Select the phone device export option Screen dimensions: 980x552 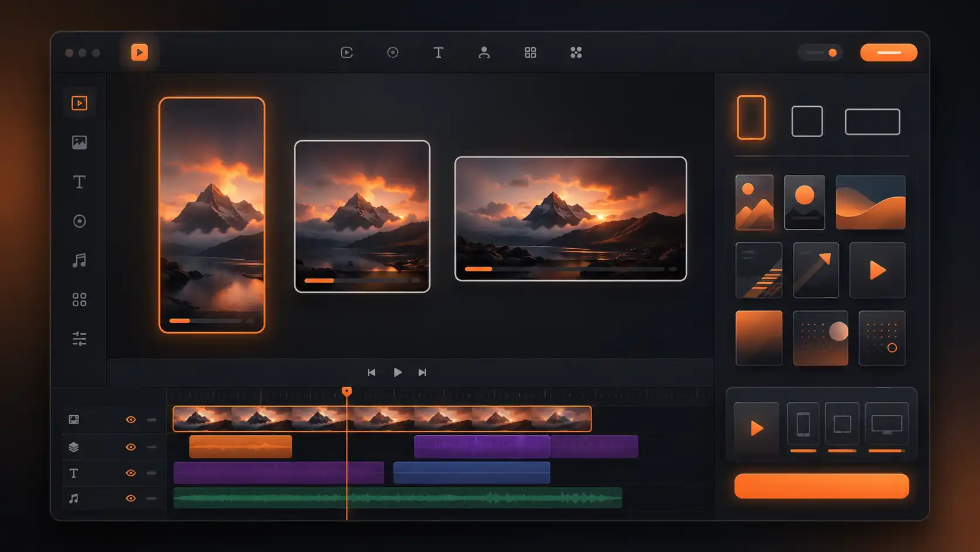pos(803,425)
